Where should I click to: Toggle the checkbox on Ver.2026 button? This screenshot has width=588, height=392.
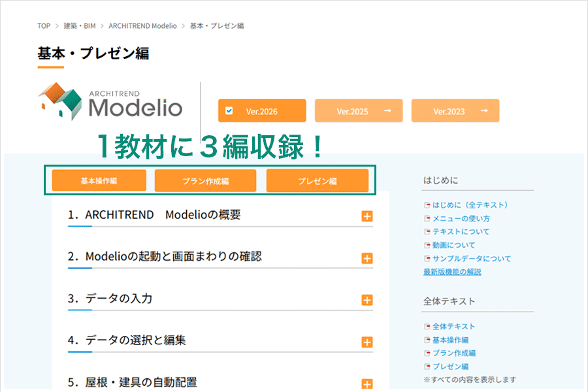click(x=229, y=111)
